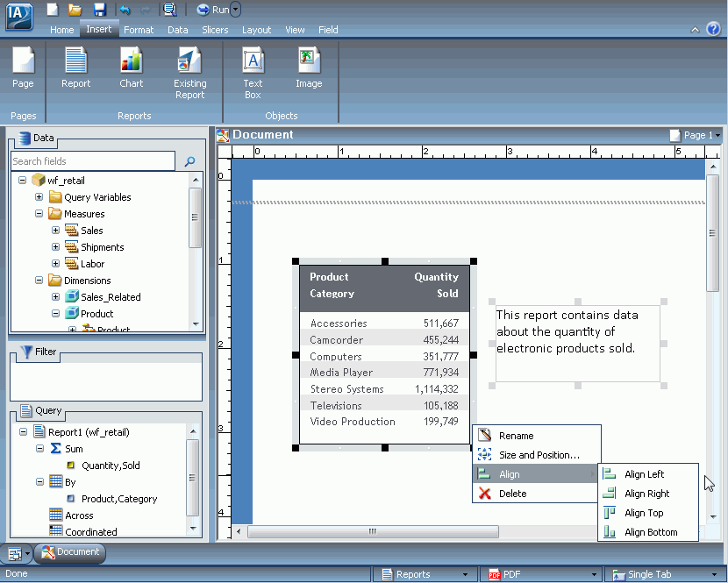Insert an Image object
Screen dimensions: 728x583
pos(309,68)
